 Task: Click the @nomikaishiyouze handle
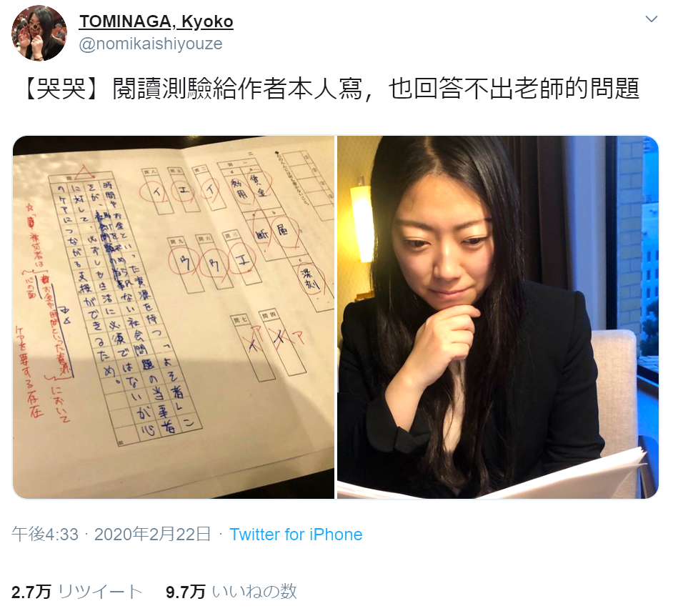tap(151, 44)
